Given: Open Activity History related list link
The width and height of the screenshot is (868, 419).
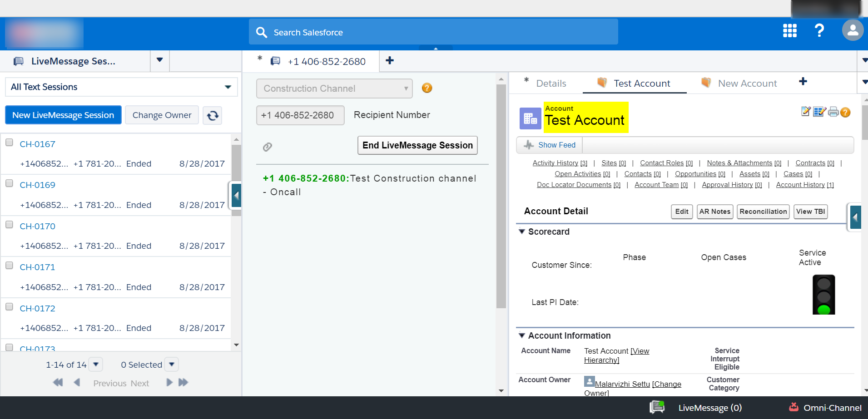Looking at the screenshot, I should pos(560,163).
